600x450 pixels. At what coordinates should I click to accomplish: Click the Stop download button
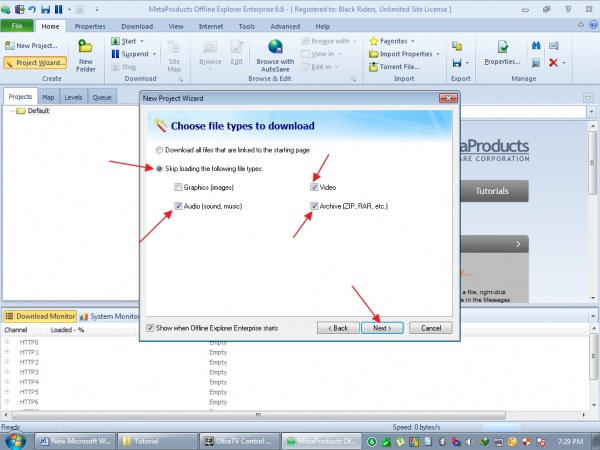124,67
